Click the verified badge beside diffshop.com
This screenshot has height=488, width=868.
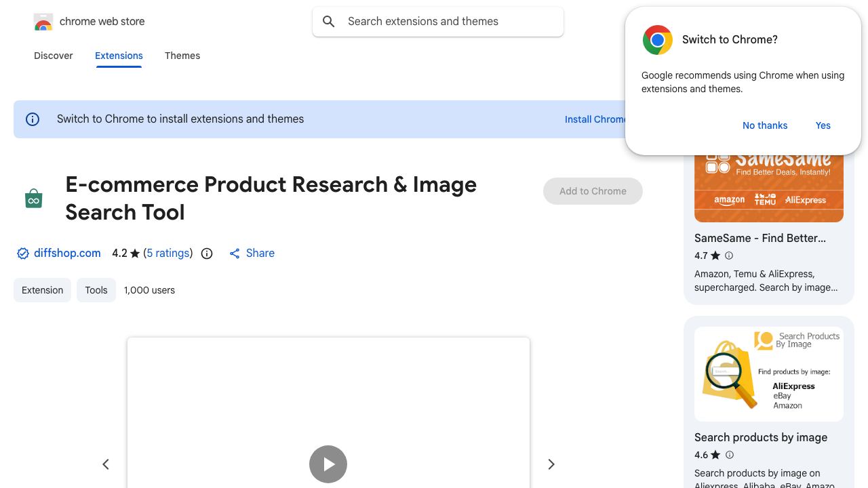[23, 253]
